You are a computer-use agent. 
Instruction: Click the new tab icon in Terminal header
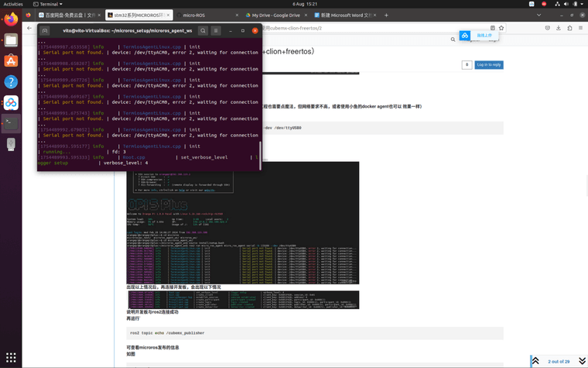45,31
